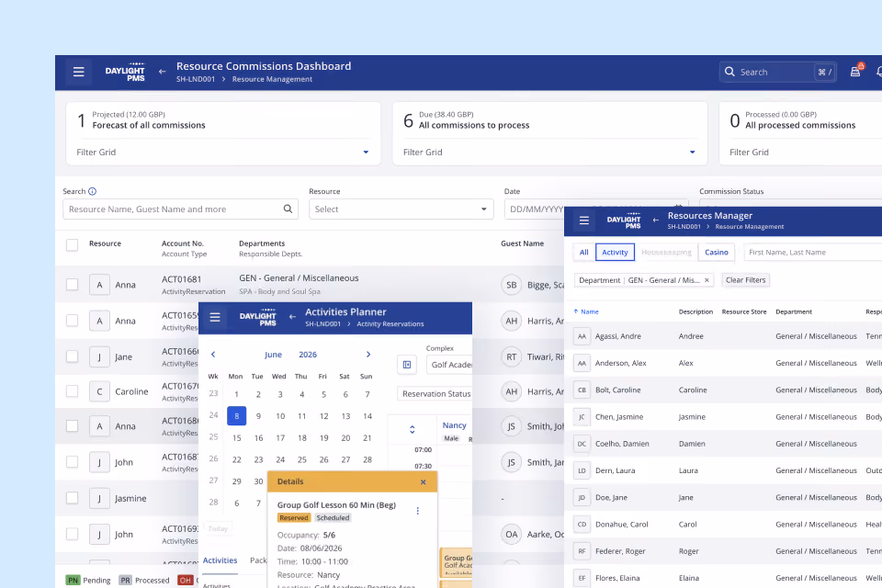882x588 pixels.
Task: Switch to Activities tab in Activities Planner
Action: [x=220, y=560]
